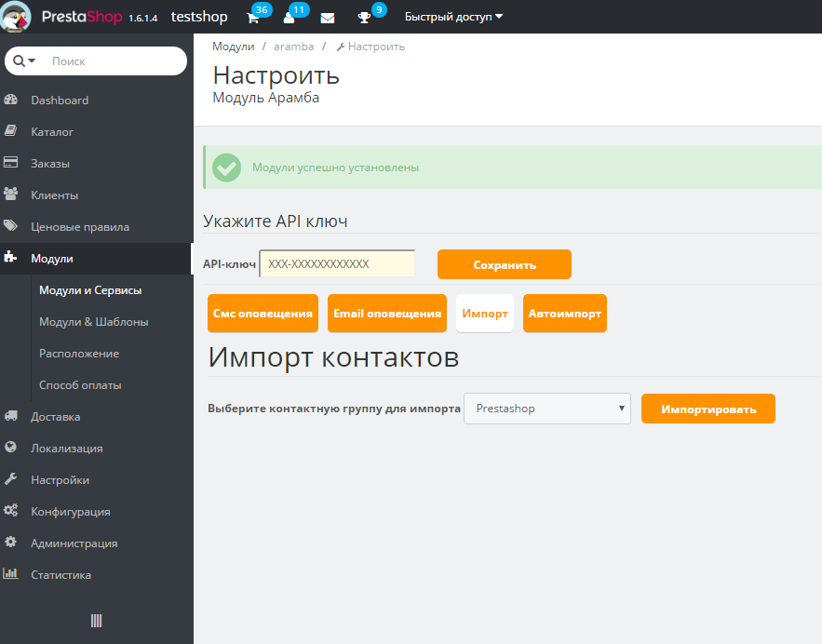Click the Модули puzzle piece icon
Image resolution: width=822 pixels, height=644 pixels.
10,257
